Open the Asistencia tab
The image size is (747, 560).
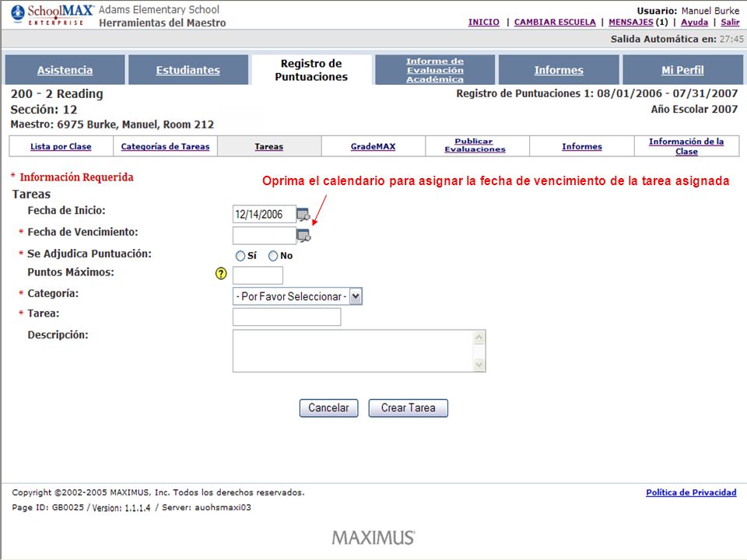65,70
